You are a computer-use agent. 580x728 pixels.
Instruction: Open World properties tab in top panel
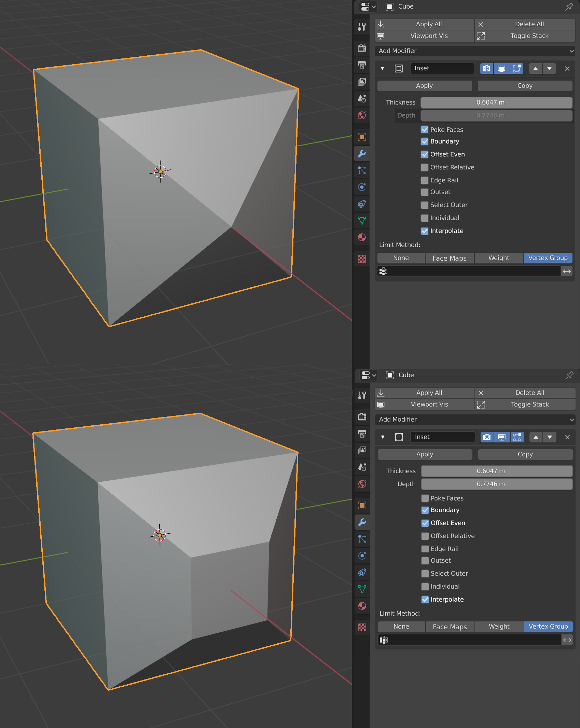[x=362, y=115]
